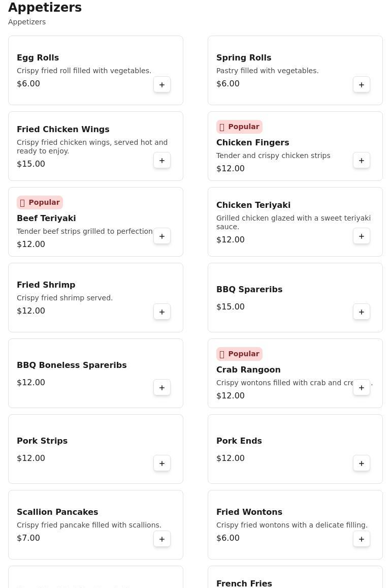Click the plus button for Crab Rangoon
The image size is (391, 588).
pos(362,388)
